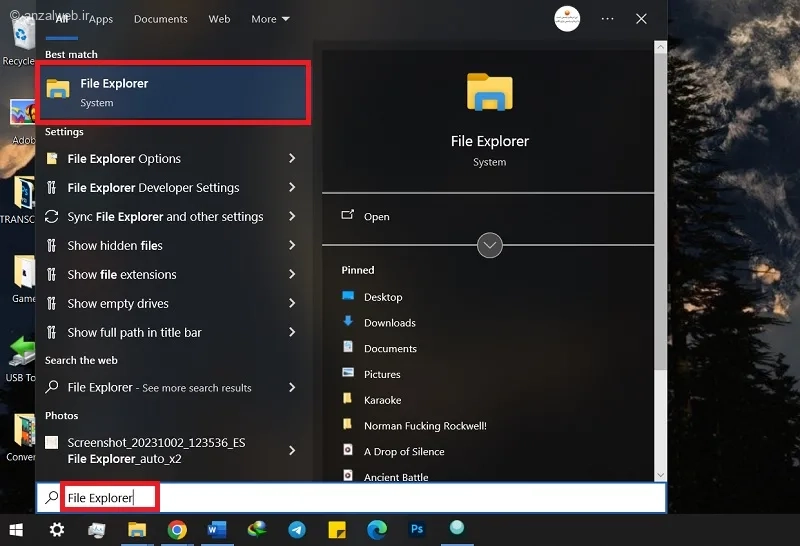Click the large File Explorer preview icon
This screenshot has height=546, width=800.
click(x=490, y=92)
